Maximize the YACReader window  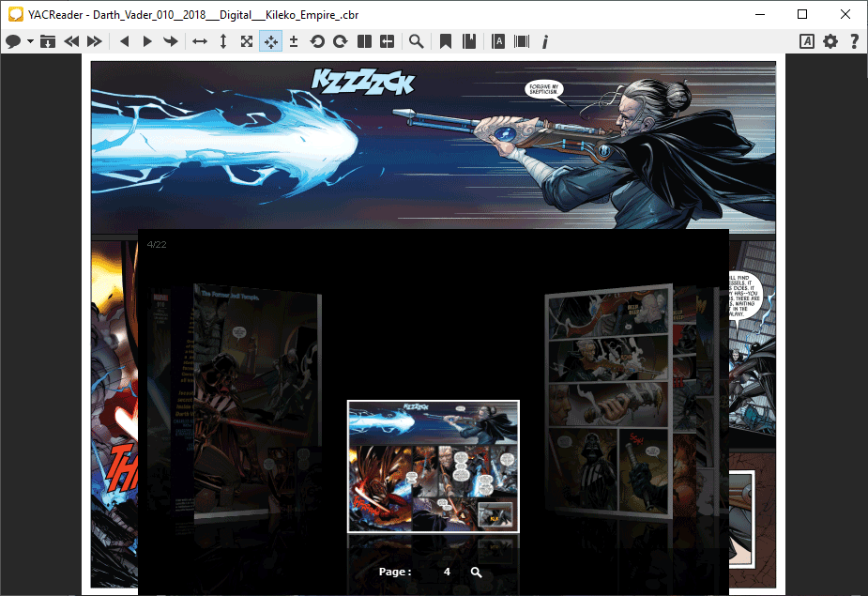pos(802,14)
